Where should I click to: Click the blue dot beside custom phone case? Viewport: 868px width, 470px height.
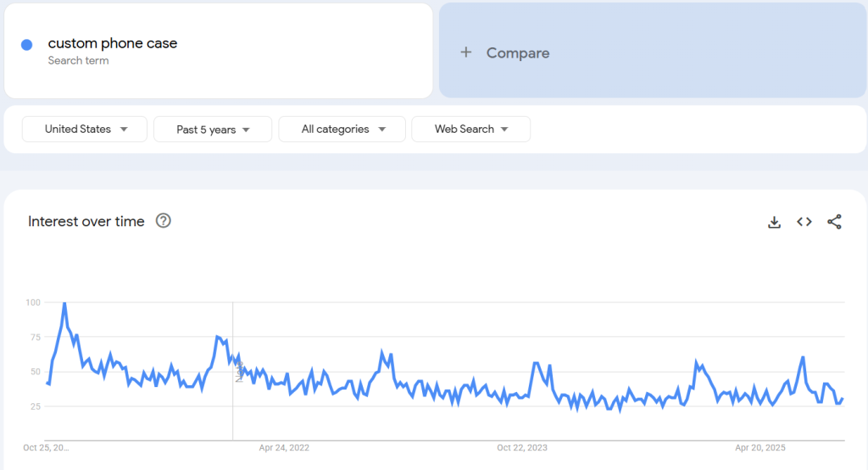click(27, 45)
